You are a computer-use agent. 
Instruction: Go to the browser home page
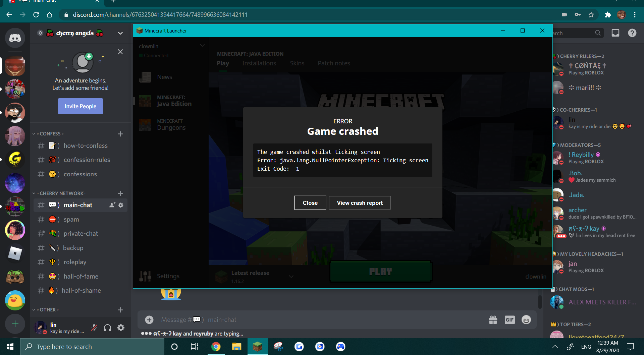point(49,15)
